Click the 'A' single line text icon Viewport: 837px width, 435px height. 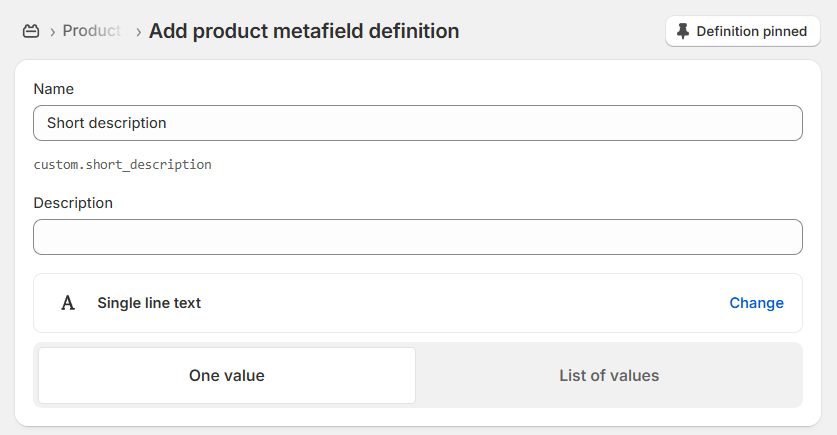pyautogui.click(x=68, y=303)
